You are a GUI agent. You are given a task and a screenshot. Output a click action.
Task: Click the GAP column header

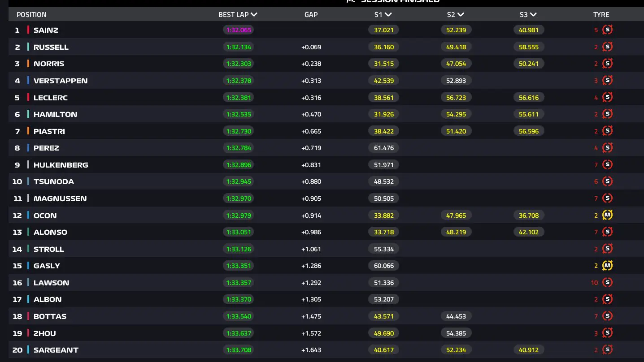pyautogui.click(x=311, y=14)
